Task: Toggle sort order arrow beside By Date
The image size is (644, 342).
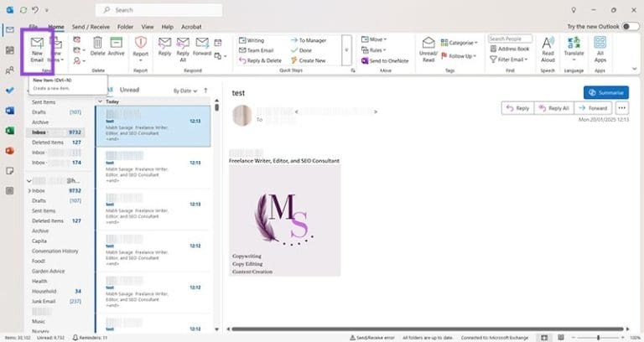Action: click(x=205, y=90)
